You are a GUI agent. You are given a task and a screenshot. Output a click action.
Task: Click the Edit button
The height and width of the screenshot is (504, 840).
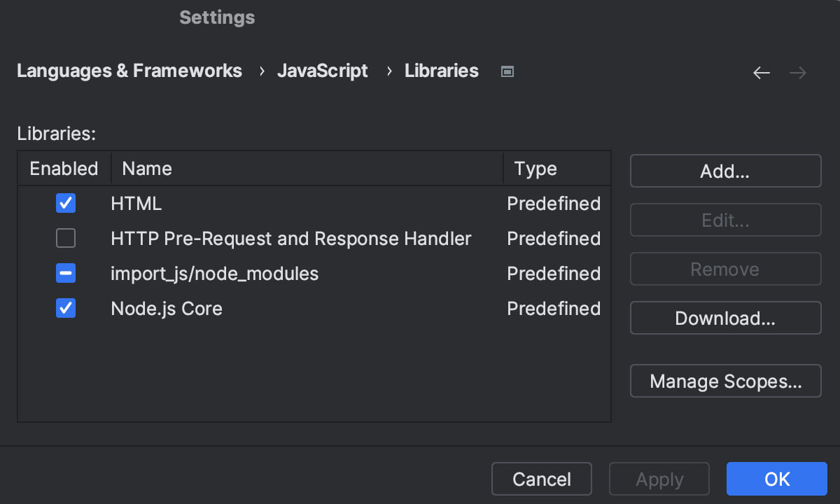point(725,220)
